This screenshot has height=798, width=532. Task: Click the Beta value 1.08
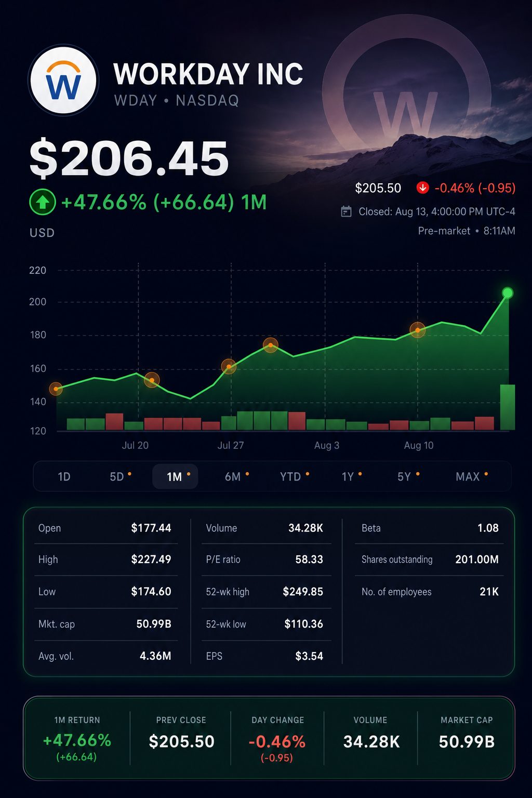(488, 528)
